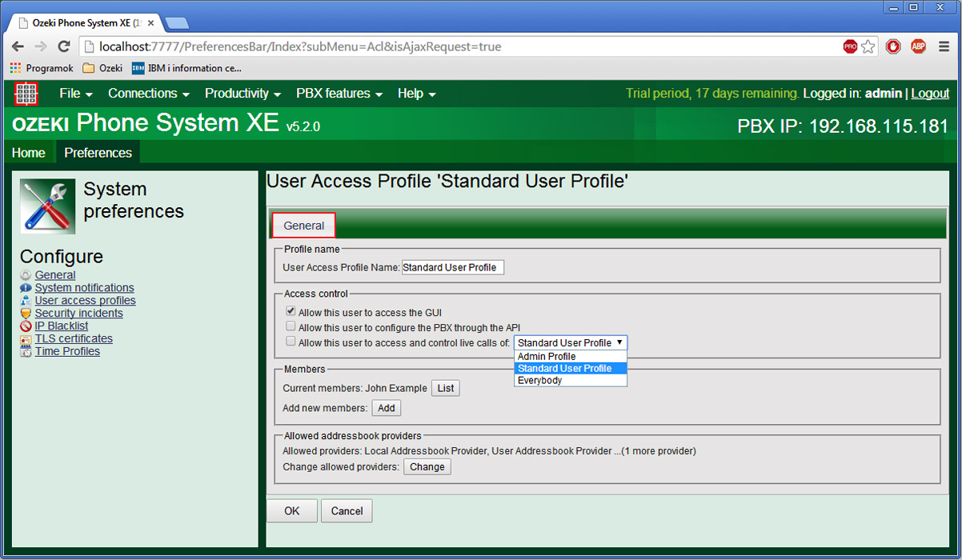This screenshot has width=962, height=560.
Task: Click the Ozeki grid logo icon
Action: (x=26, y=94)
